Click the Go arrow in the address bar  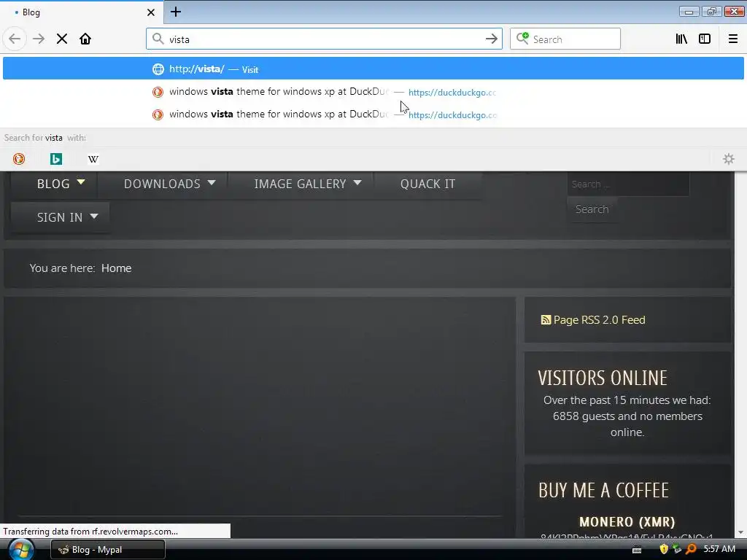click(x=491, y=39)
